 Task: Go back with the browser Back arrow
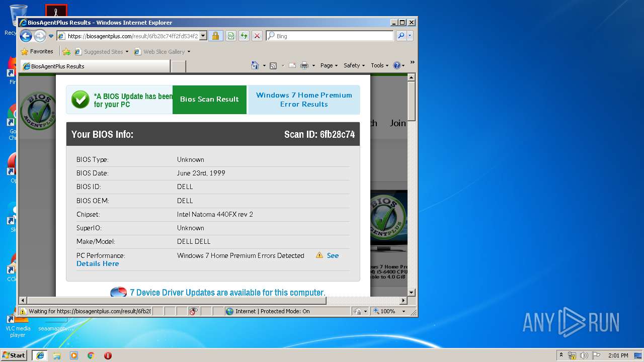pyautogui.click(x=26, y=36)
